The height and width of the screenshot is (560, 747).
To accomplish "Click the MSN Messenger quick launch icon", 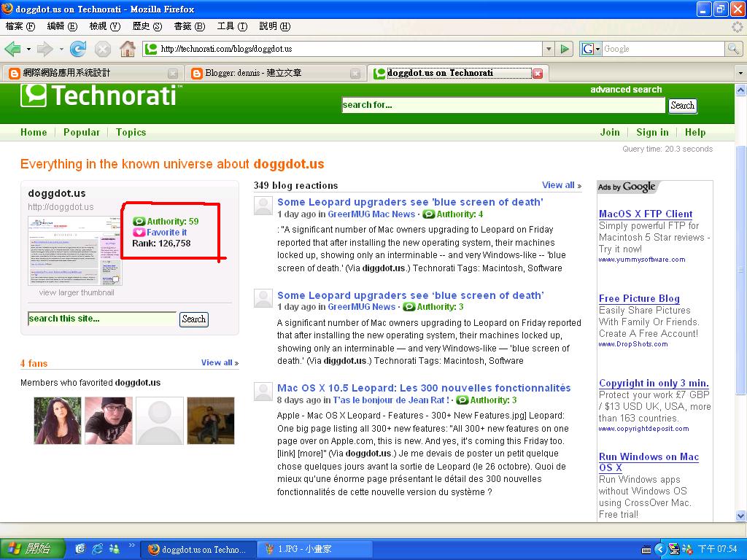I will [115, 549].
